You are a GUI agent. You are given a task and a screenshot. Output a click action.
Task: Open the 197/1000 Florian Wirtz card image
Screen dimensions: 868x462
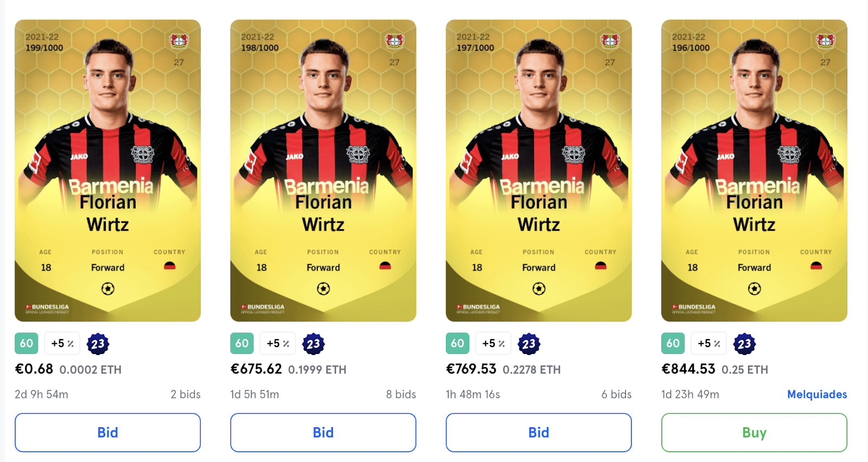coord(539,170)
